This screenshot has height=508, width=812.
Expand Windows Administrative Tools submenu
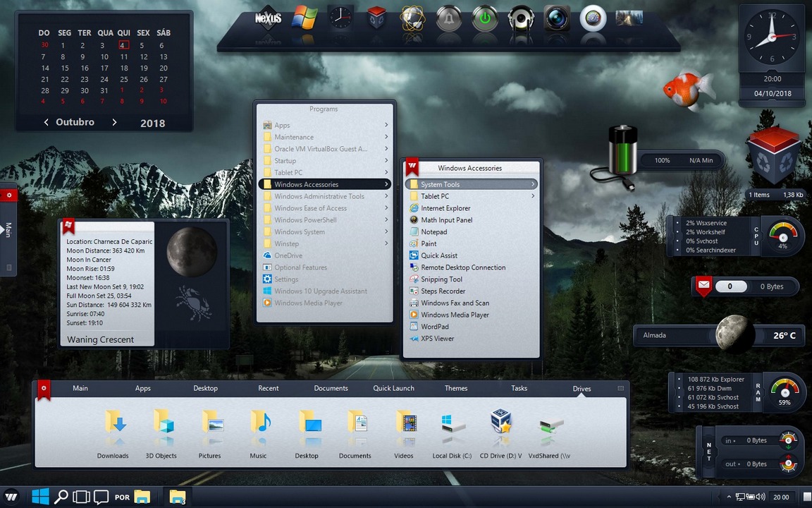325,196
